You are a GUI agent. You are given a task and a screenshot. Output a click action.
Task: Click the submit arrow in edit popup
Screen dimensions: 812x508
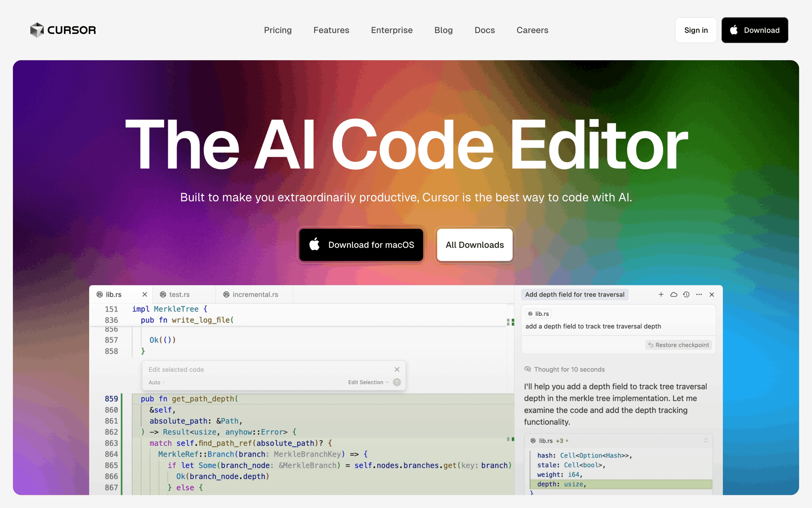click(397, 382)
